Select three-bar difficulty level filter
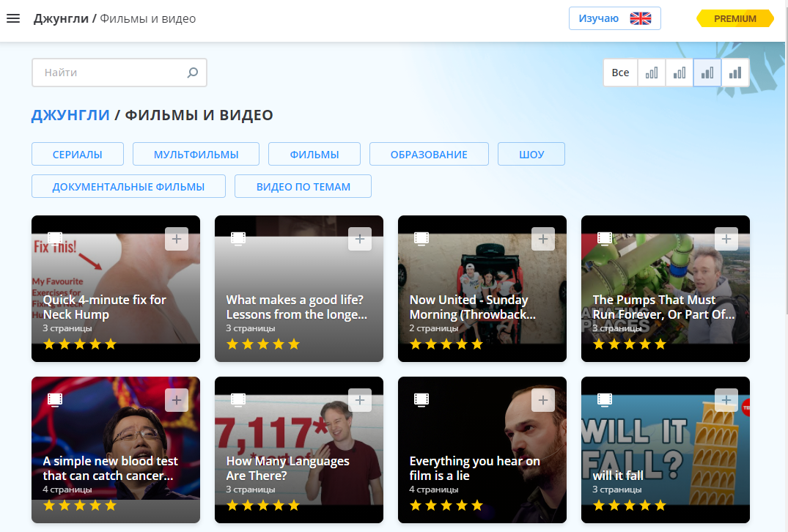Image resolution: width=788 pixels, height=532 pixels. [x=707, y=73]
